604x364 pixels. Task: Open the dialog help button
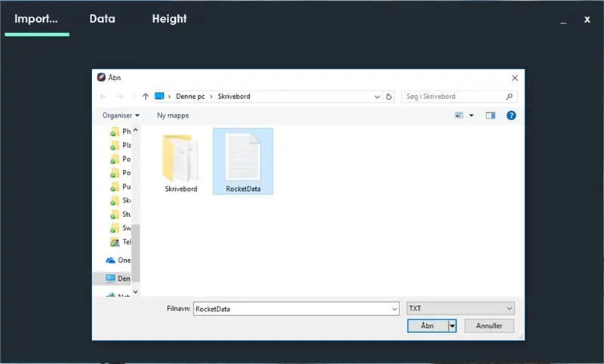[x=511, y=116]
